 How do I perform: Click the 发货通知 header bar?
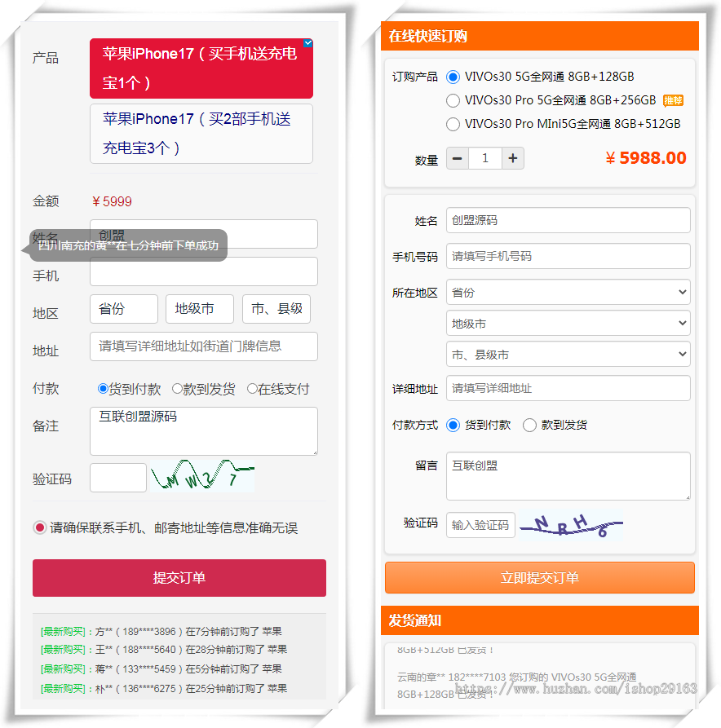click(x=540, y=620)
